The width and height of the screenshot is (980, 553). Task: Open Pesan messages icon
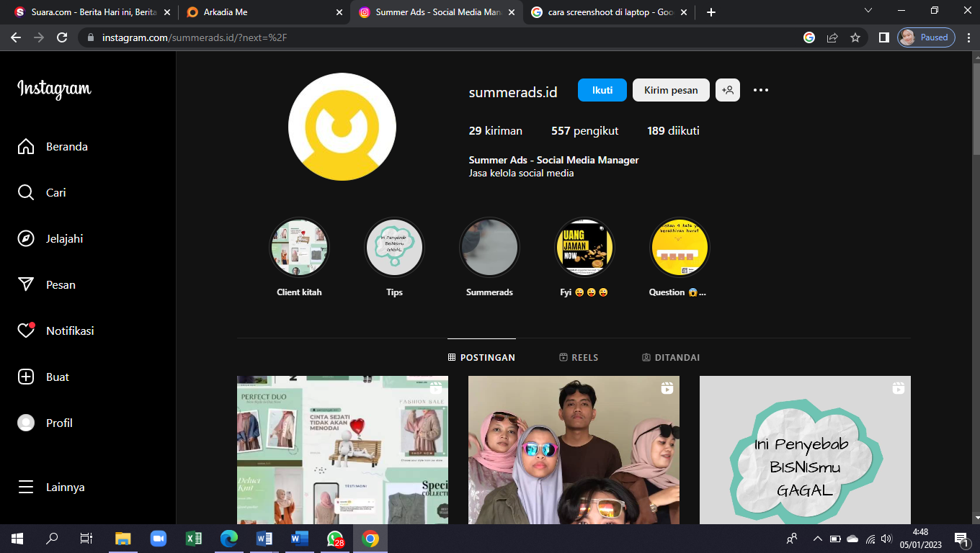pos(26,285)
